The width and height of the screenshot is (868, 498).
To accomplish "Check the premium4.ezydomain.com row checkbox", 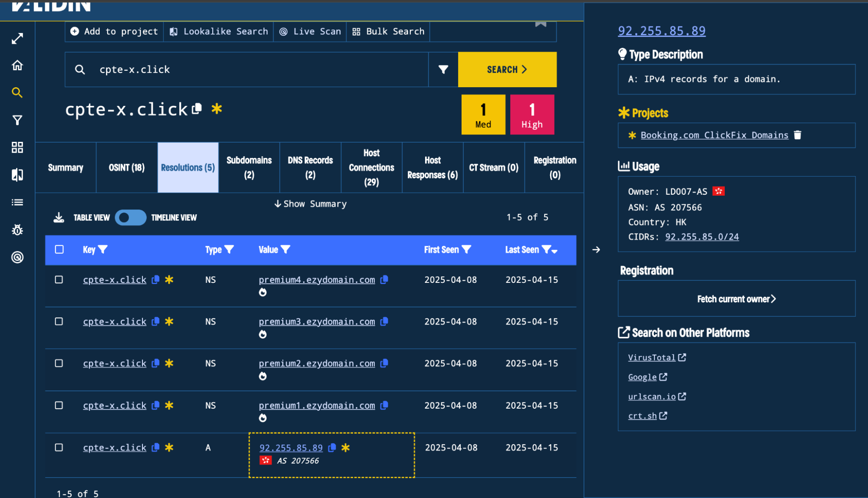I will [x=59, y=280].
